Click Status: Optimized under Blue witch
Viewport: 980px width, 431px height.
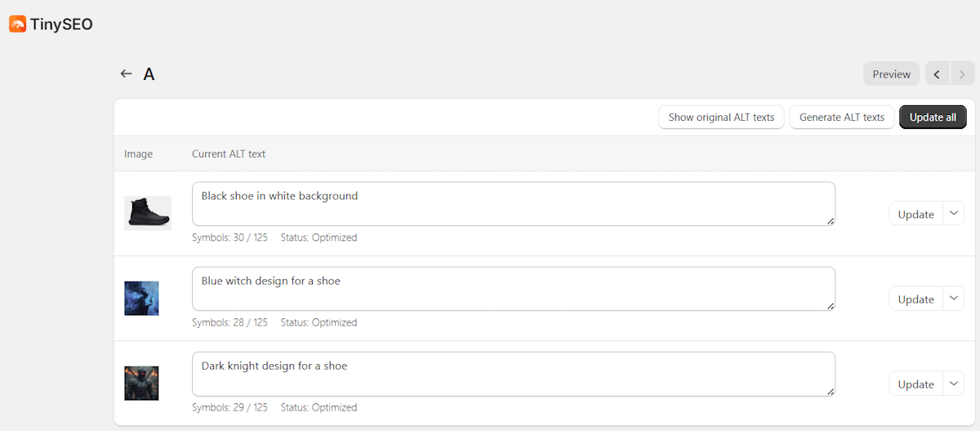(x=318, y=322)
